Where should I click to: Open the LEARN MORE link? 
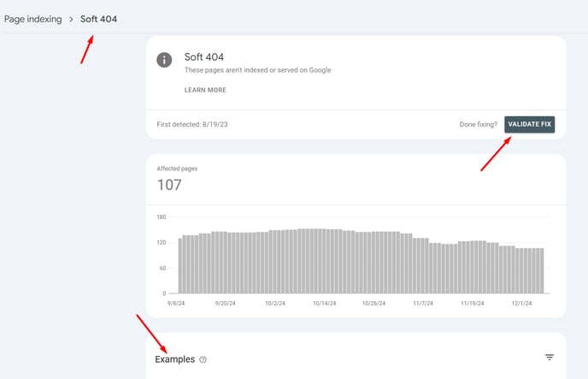pyautogui.click(x=205, y=90)
